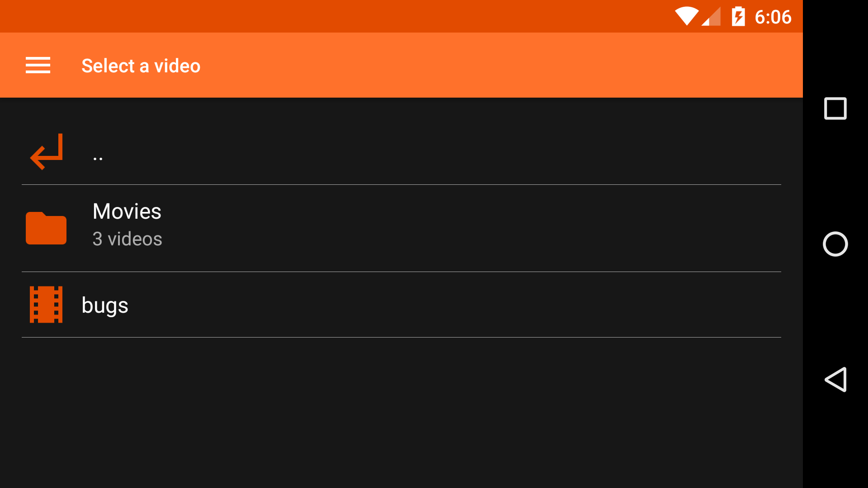
Task: Tap the 'Select a video' title
Action: coord(141,66)
